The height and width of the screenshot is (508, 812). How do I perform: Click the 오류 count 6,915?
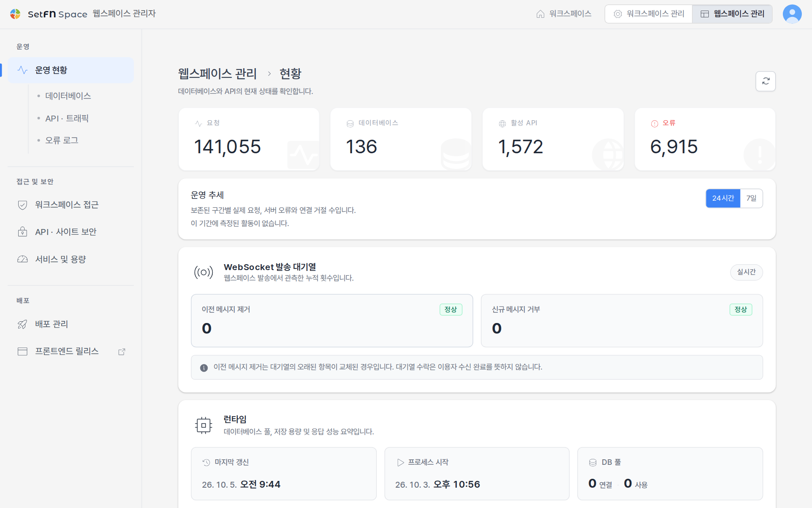(x=674, y=147)
